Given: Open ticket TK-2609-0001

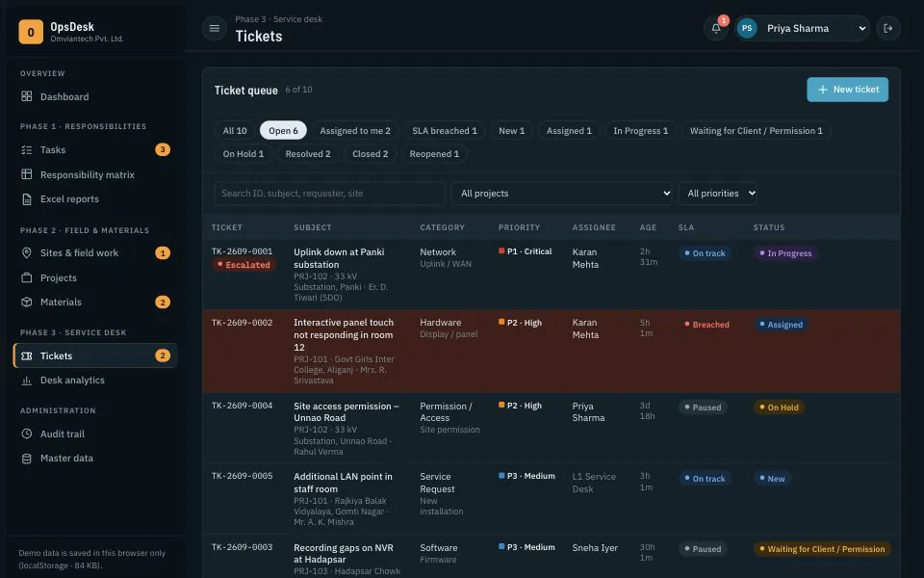Looking at the screenshot, I should (243, 251).
